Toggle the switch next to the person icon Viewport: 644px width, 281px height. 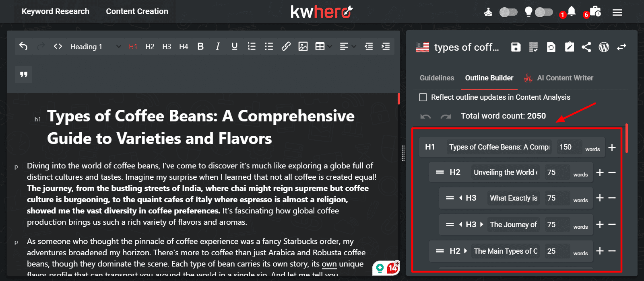[508, 12]
